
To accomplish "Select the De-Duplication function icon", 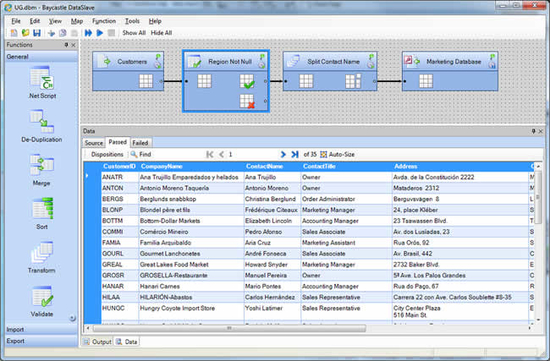I will pyautogui.click(x=41, y=121).
